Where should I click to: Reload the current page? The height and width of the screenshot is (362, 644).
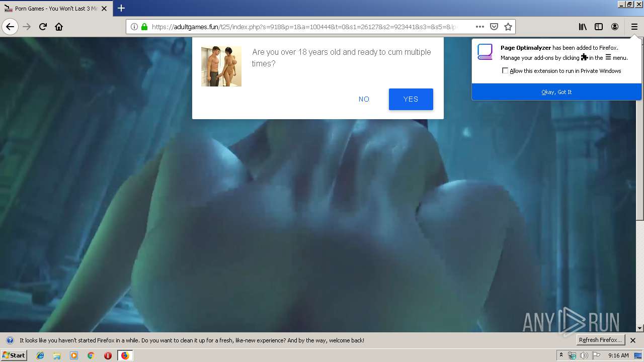(43, 27)
